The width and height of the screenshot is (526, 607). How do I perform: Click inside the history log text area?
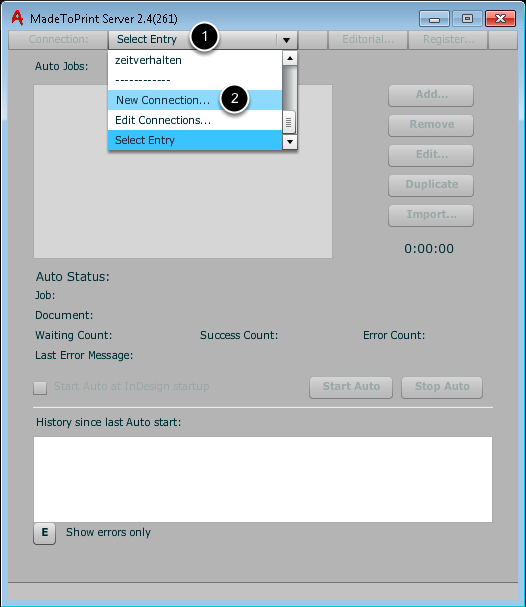pos(263,479)
